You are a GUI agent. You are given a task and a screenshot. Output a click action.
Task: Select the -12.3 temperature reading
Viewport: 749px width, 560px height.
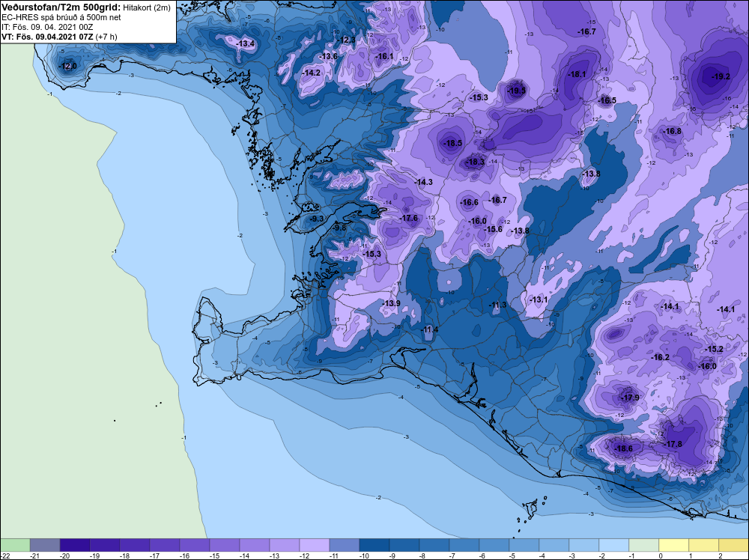pyautogui.click(x=346, y=40)
